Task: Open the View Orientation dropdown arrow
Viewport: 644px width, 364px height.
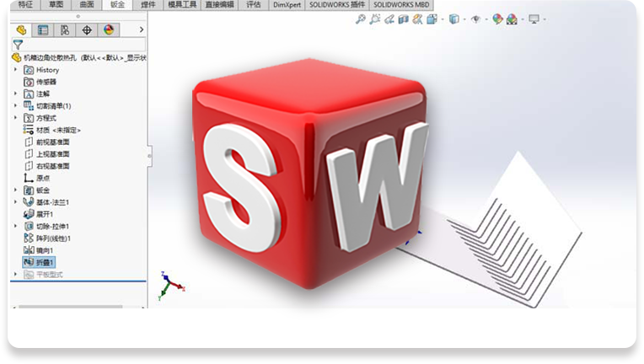Action: [x=443, y=19]
